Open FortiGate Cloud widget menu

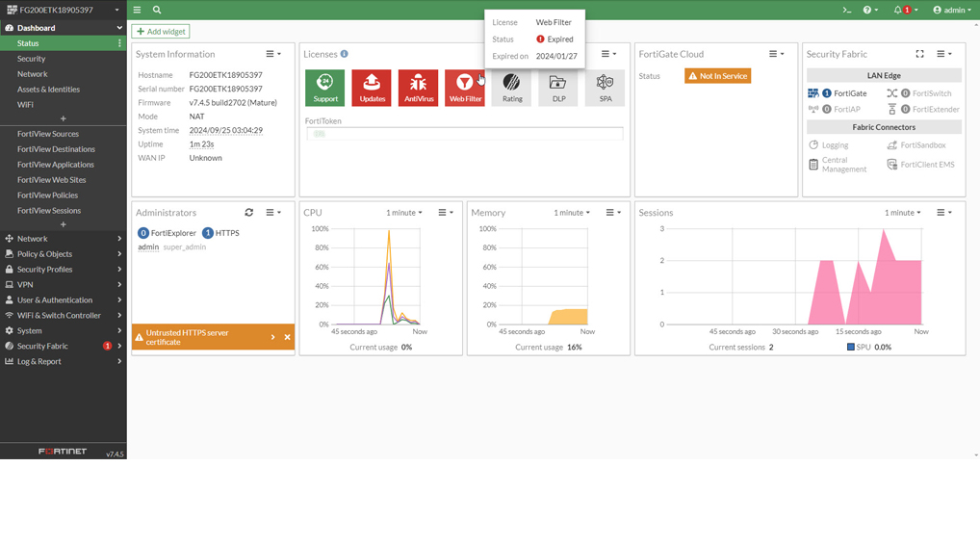click(x=776, y=54)
